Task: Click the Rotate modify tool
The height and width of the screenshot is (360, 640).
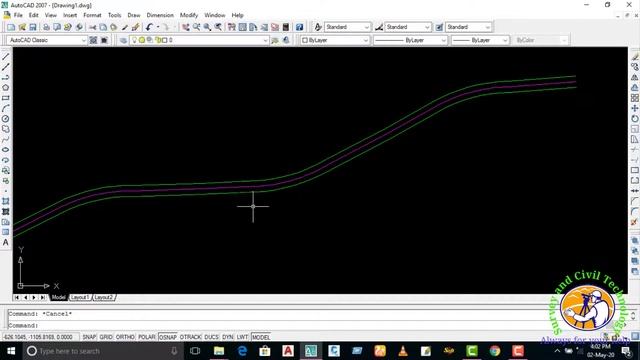Action: (x=634, y=119)
